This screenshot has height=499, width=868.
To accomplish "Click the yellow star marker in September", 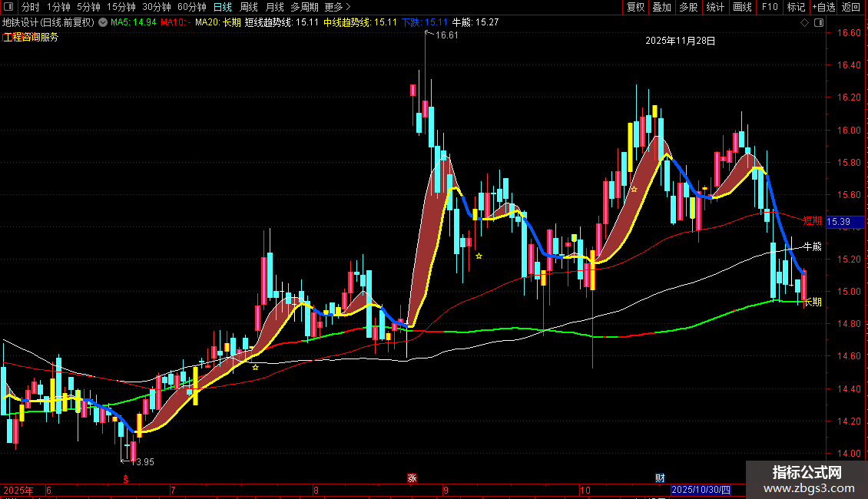I will [x=479, y=256].
